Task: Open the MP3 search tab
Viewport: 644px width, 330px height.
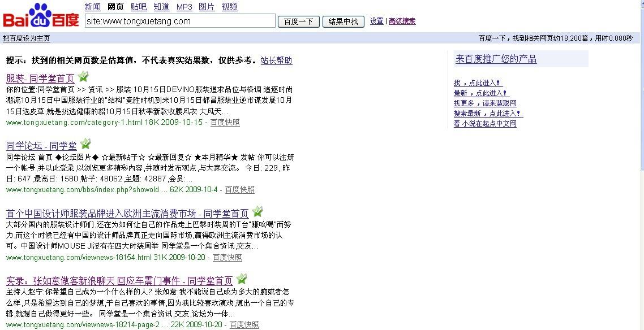Action: (x=184, y=7)
